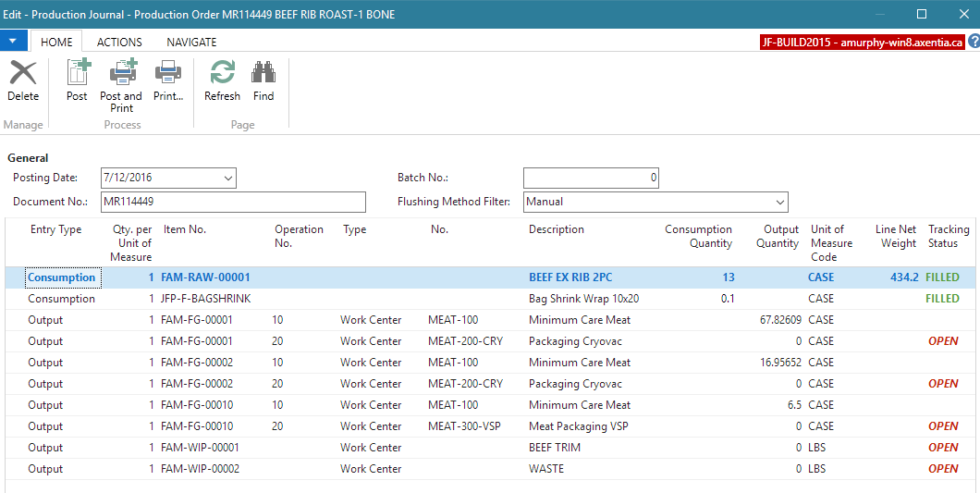Open the Help question mark icon
The height and width of the screenshot is (493, 980).
coord(974,42)
